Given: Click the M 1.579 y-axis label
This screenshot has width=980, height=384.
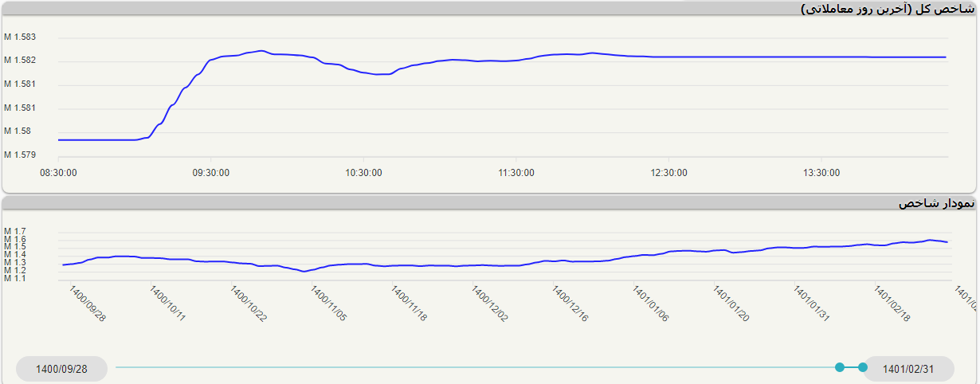Looking at the screenshot, I should pyautogui.click(x=20, y=155).
